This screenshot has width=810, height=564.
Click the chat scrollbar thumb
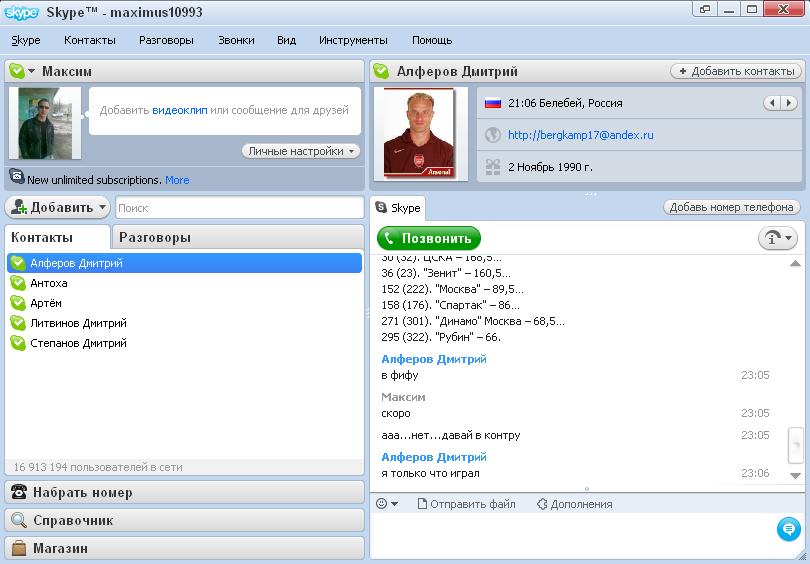point(796,445)
